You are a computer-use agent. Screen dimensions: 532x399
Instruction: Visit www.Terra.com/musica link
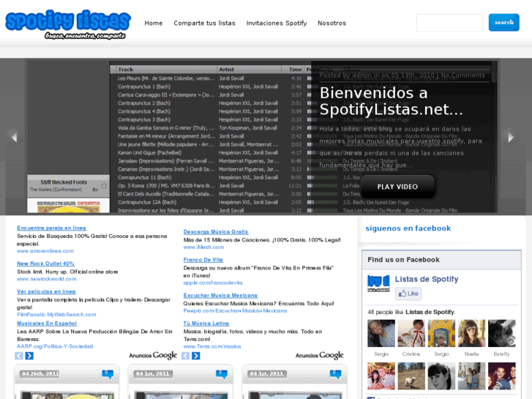[212, 346]
